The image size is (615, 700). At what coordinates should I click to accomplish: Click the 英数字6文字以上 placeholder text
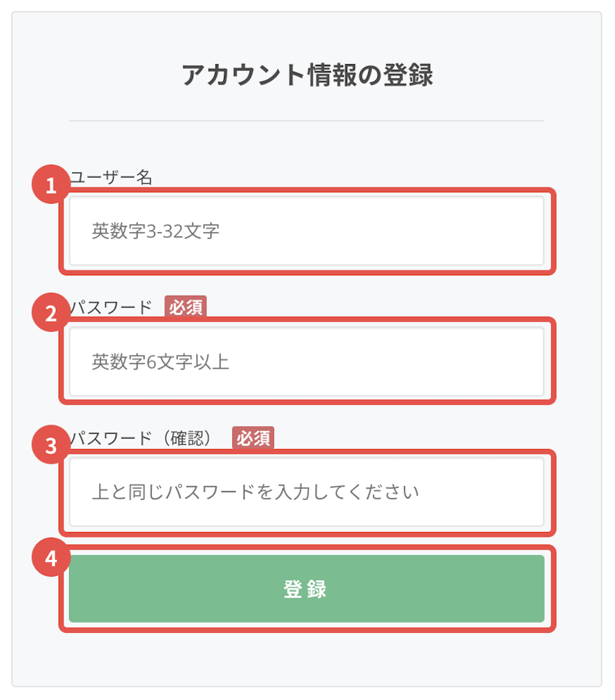(160, 362)
